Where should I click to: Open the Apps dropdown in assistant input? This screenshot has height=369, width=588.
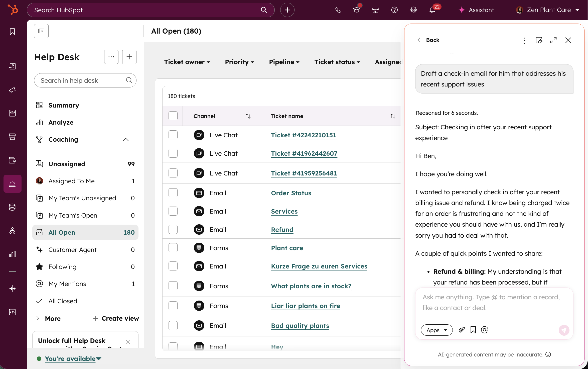pos(436,330)
